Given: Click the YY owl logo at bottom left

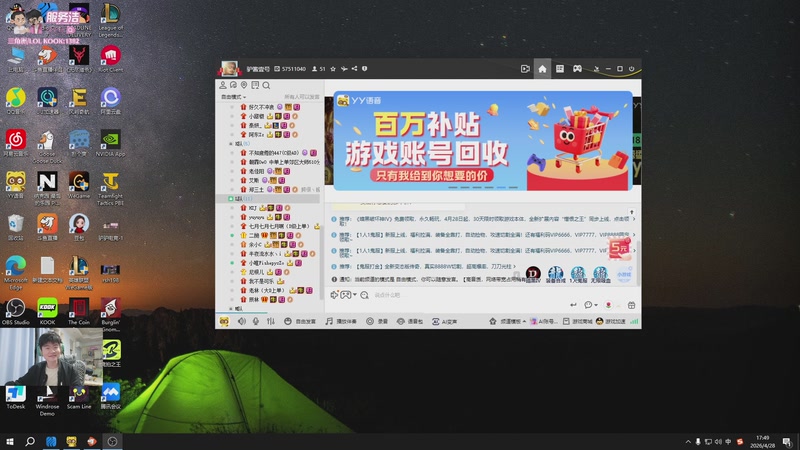Looking at the screenshot, I should tap(224, 321).
